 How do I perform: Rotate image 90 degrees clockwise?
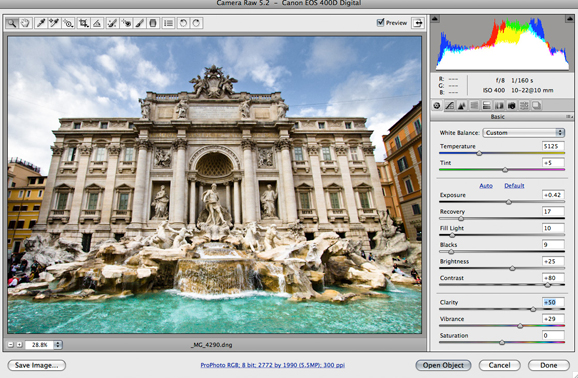point(196,23)
